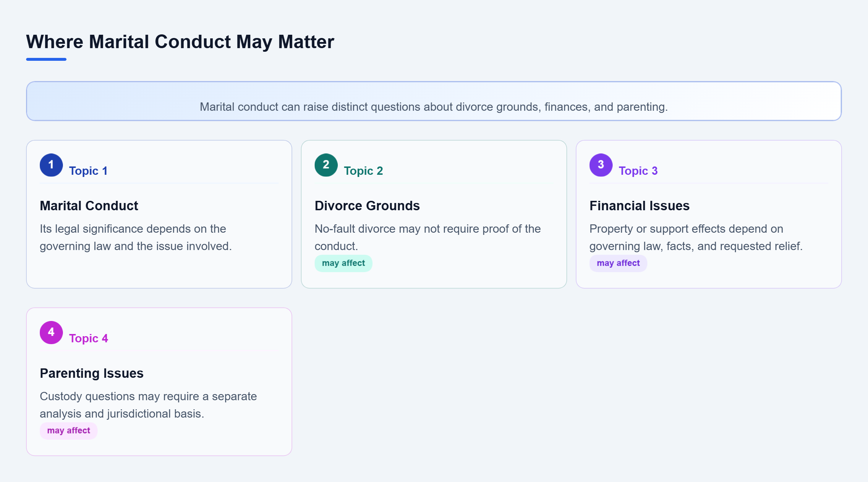Click the page title 'Where Marital Conduct May Matter'
Screen dimensions: 868x482
coord(180,42)
